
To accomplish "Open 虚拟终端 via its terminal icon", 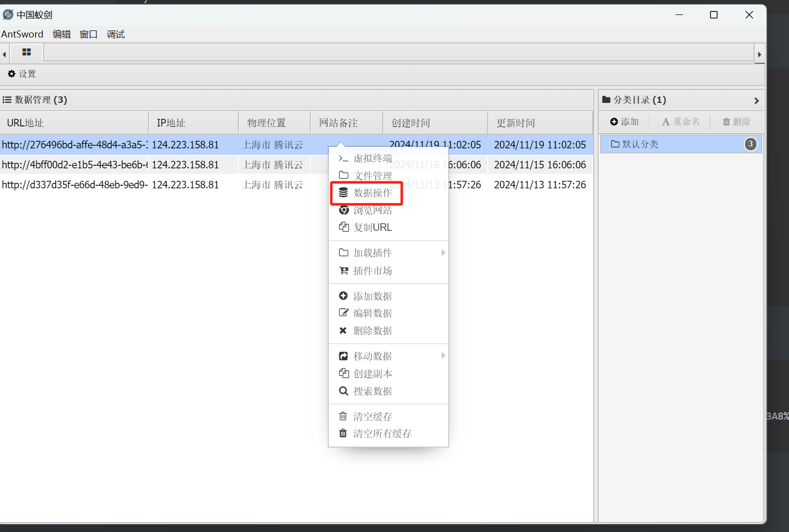I will coord(343,158).
